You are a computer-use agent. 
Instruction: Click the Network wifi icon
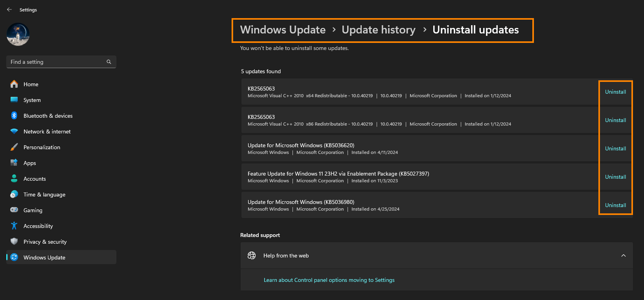[x=14, y=131]
